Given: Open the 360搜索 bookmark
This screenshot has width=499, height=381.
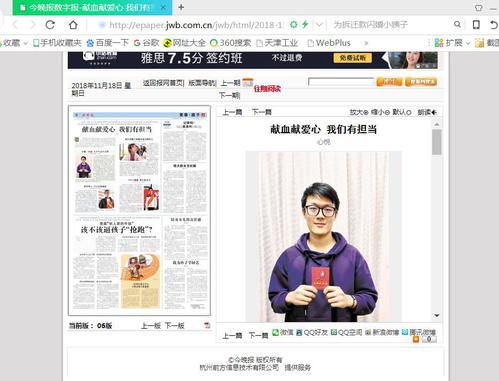Looking at the screenshot, I should [x=231, y=43].
